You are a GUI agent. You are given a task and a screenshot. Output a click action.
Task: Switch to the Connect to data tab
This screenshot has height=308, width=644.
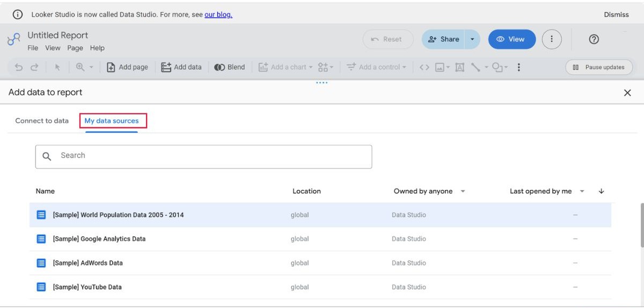[42, 121]
